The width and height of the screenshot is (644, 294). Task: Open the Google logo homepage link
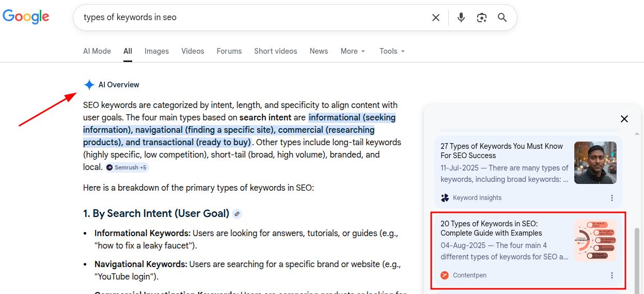(26, 17)
